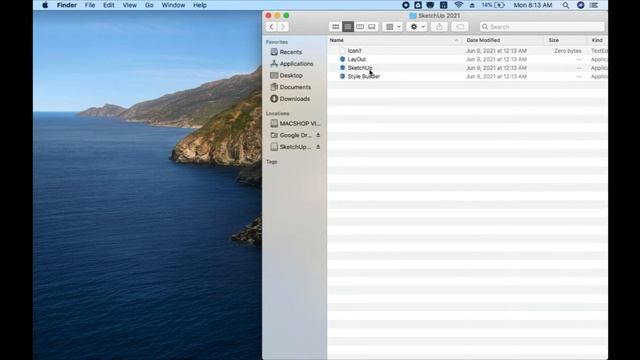Viewport: 640px width, 360px height.
Task: Click the SketchUp row's date modified
Action: tap(496, 68)
